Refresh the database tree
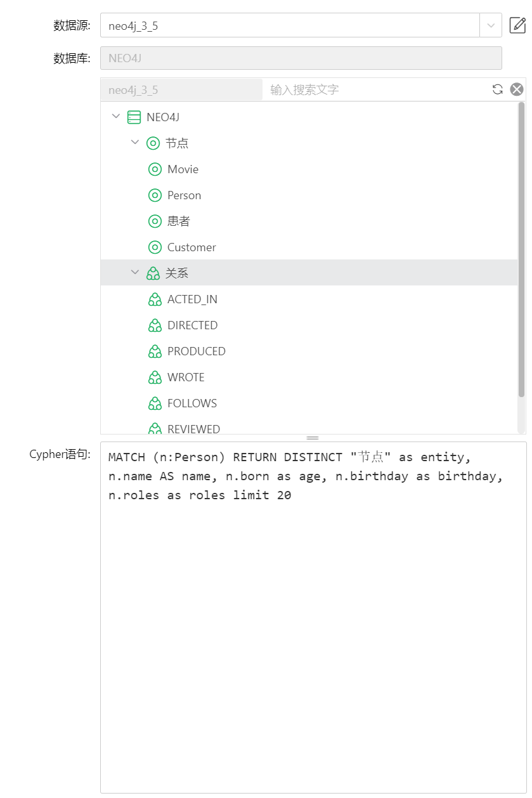The width and height of the screenshot is (532, 798). coord(498,89)
